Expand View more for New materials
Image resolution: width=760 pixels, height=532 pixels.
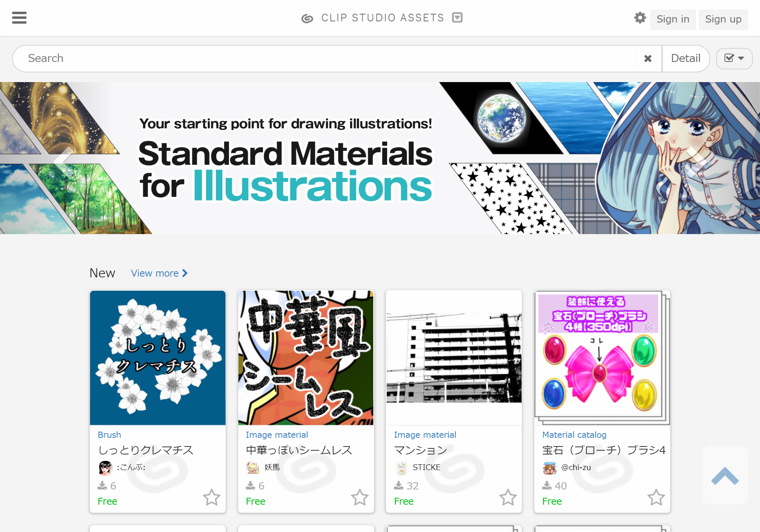coord(159,273)
